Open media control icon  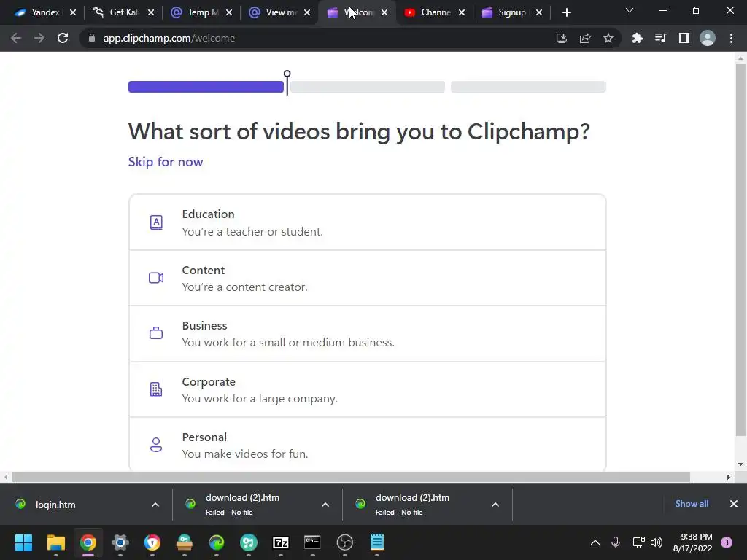coord(661,38)
